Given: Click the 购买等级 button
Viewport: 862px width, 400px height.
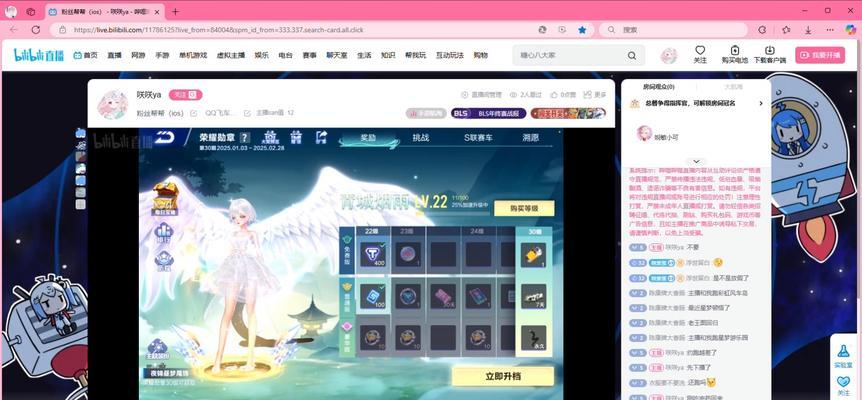Looking at the screenshot, I should coord(524,208).
